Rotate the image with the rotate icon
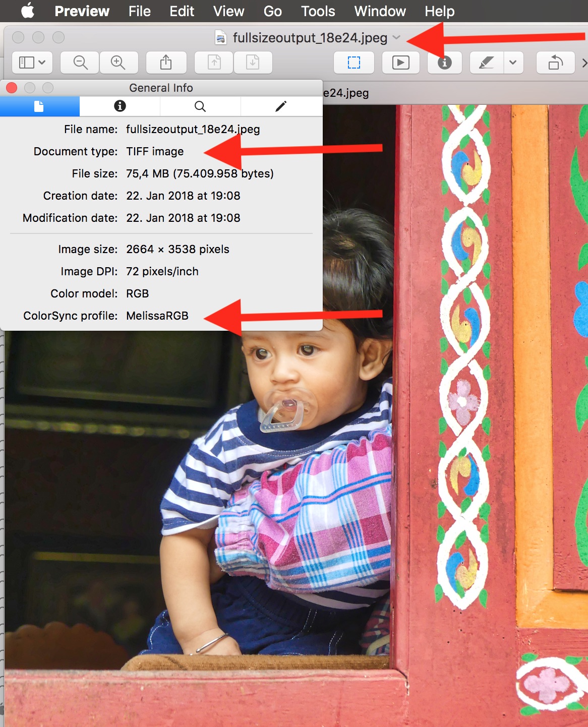This screenshot has height=727, width=588. point(556,63)
